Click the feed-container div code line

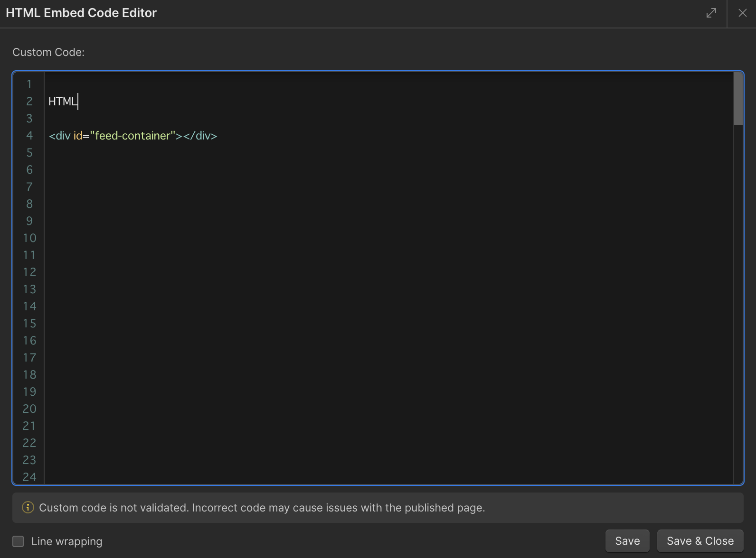tap(133, 136)
